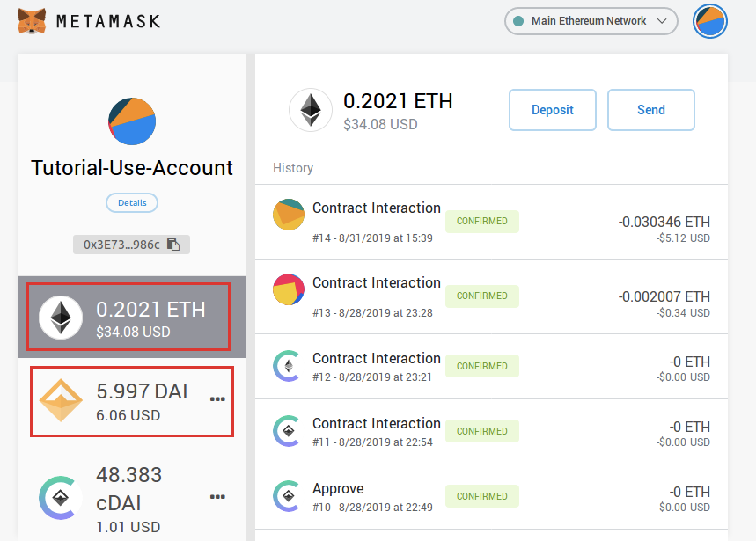The height and width of the screenshot is (541, 756).
Task: Click CONFIRMED badge on transaction #12
Action: [482, 366]
